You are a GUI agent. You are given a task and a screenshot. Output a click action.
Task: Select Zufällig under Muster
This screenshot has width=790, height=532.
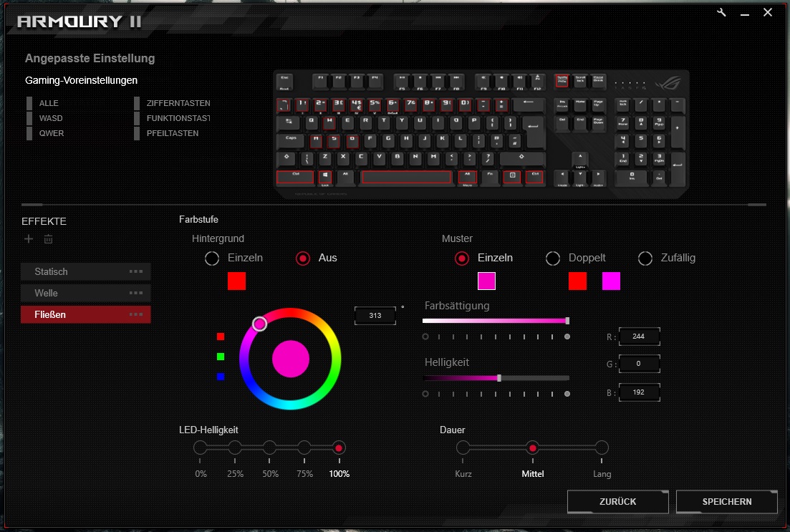point(645,258)
